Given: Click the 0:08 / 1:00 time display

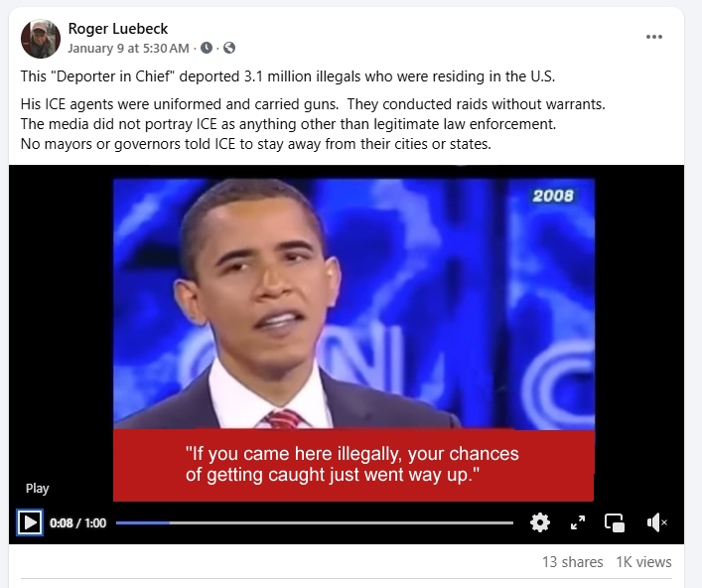Looking at the screenshot, I should [77, 523].
